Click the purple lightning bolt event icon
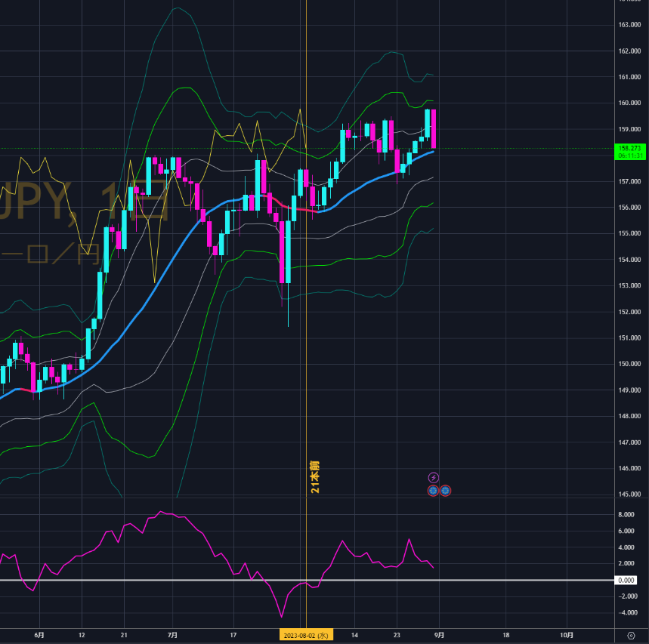Screen dimensions: 649x644 [x=434, y=478]
